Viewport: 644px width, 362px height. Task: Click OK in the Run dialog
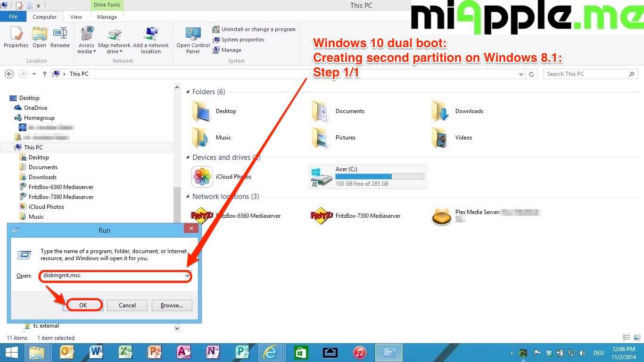click(x=83, y=305)
